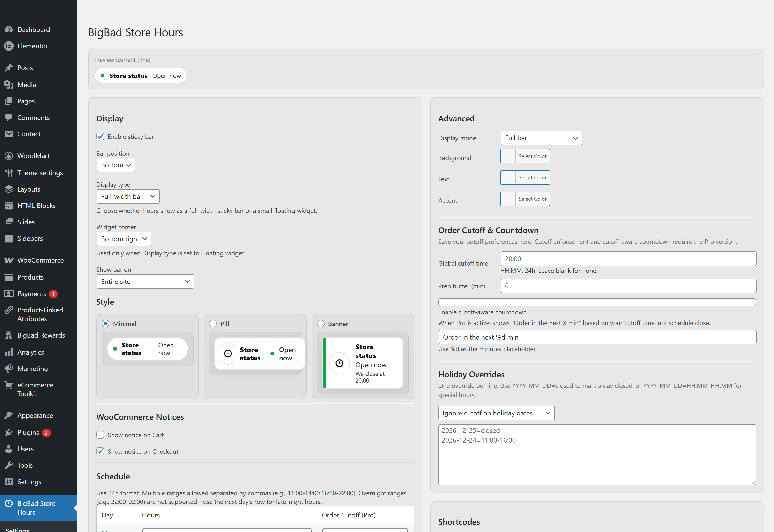This screenshot has height=532, width=774.
Task: Click the Media library icon
Action: pyautogui.click(x=9, y=85)
